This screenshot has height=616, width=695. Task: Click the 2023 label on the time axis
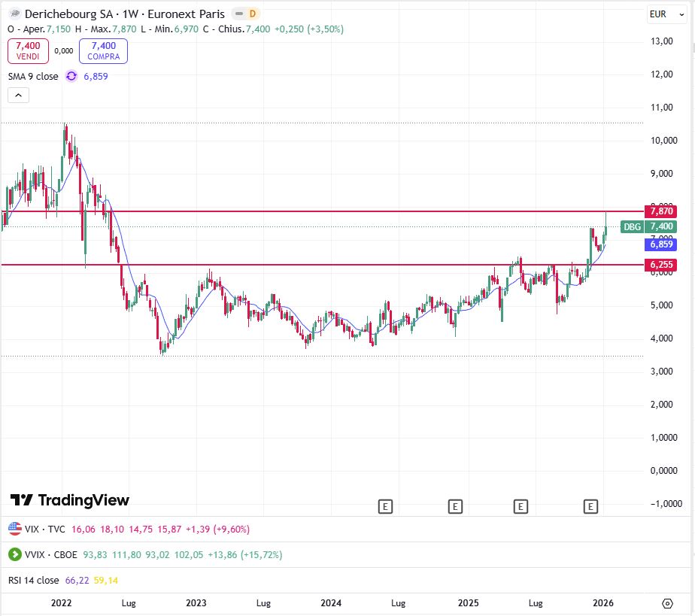(x=196, y=602)
